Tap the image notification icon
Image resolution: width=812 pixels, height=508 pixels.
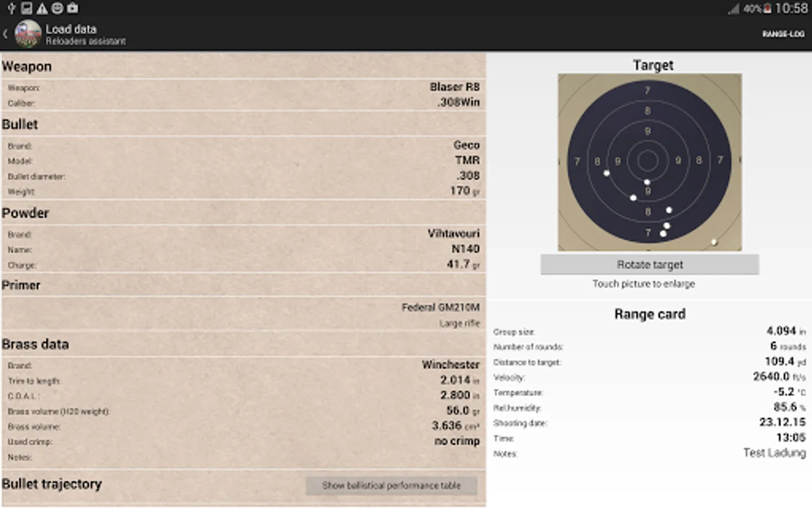pyautogui.click(x=27, y=8)
